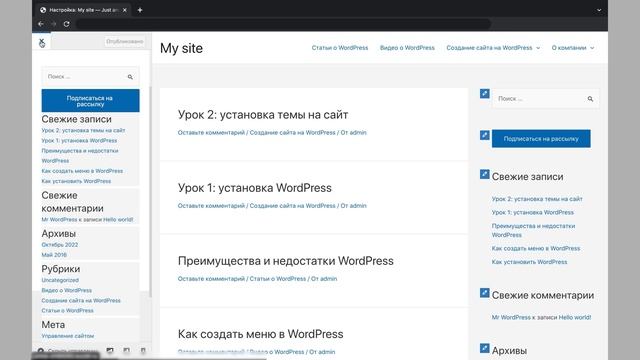
Task: Click the Подписаться на рассылку button in preview sidebar
Action: pyautogui.click(x=541, y=139)
